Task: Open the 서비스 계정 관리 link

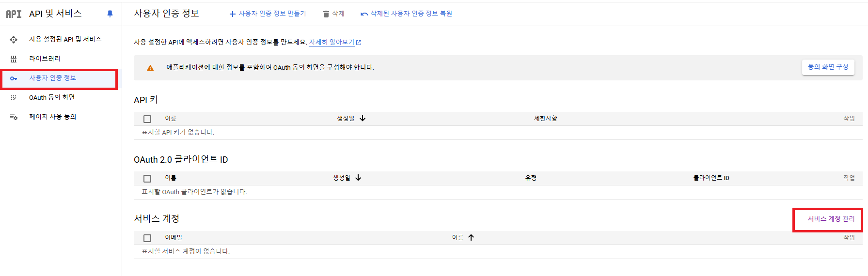Action: coord(831,219)
